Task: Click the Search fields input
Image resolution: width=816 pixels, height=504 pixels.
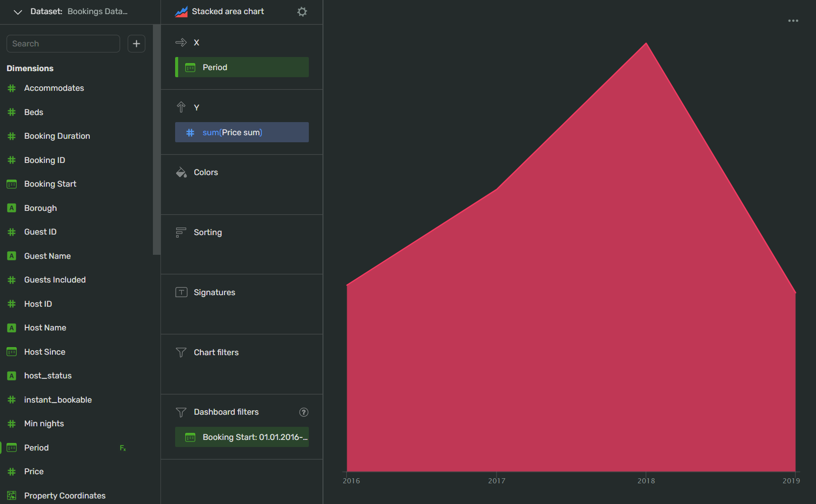Action: tap(63, 44)
